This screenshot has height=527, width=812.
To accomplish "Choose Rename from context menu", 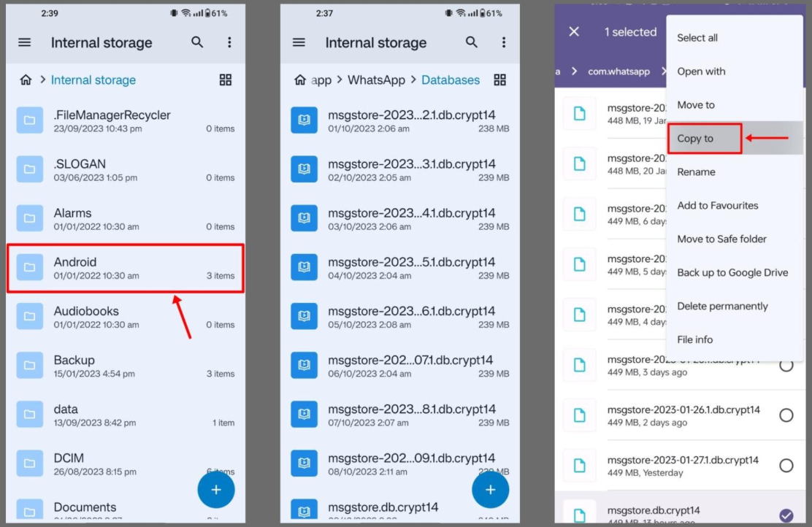I will [x=735, y=172].
